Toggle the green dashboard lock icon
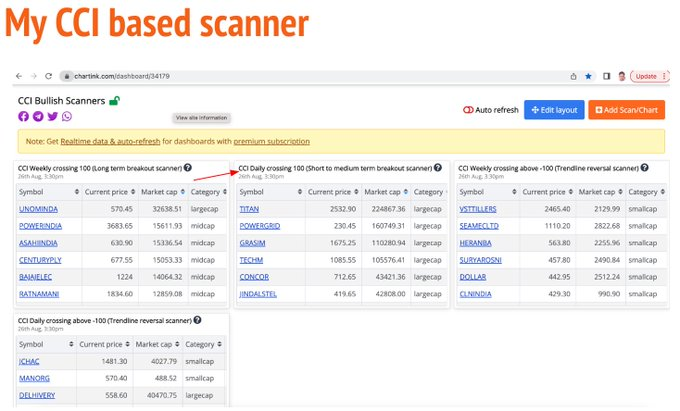Screen dimensions: 680x411 click(114, 101)
